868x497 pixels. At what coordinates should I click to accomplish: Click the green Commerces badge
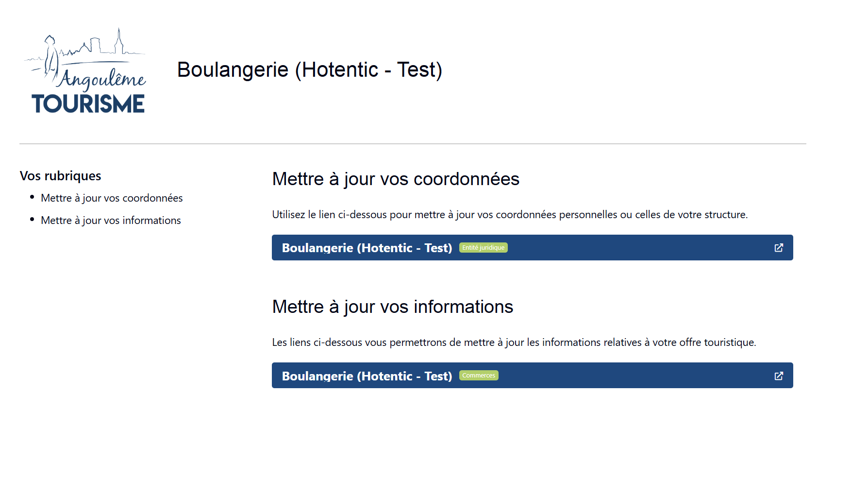click(479, 375)
